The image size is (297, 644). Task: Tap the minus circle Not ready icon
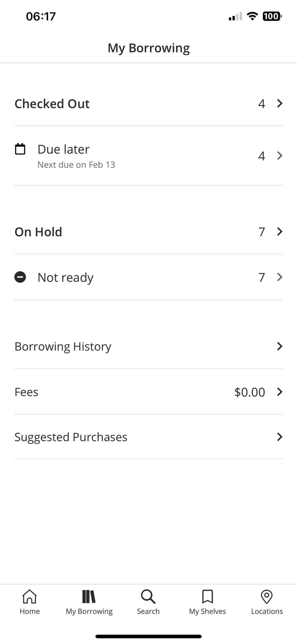20,277
